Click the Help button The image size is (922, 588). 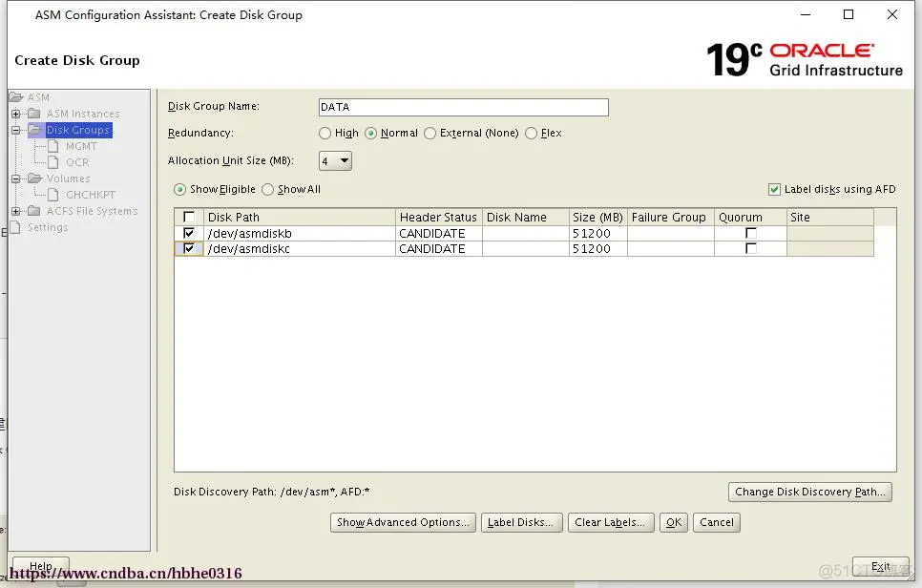(x=41, y=566)
